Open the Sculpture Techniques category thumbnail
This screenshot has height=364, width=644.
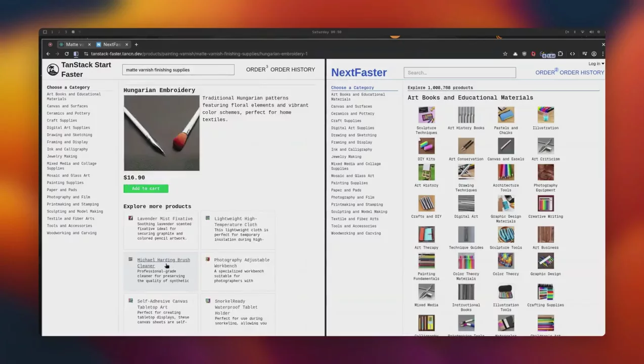[x=426, y=115]
